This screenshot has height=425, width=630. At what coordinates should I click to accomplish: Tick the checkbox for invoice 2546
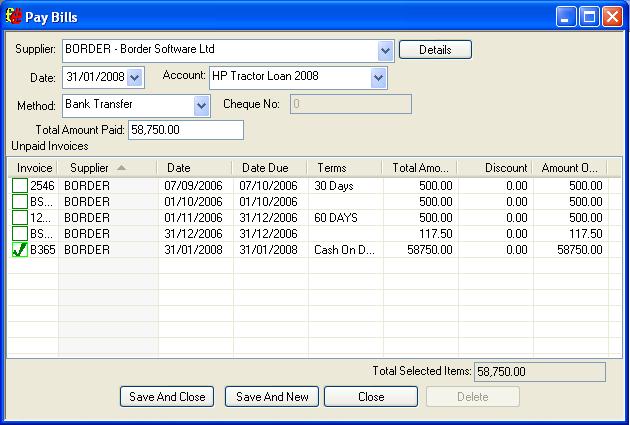20,186
